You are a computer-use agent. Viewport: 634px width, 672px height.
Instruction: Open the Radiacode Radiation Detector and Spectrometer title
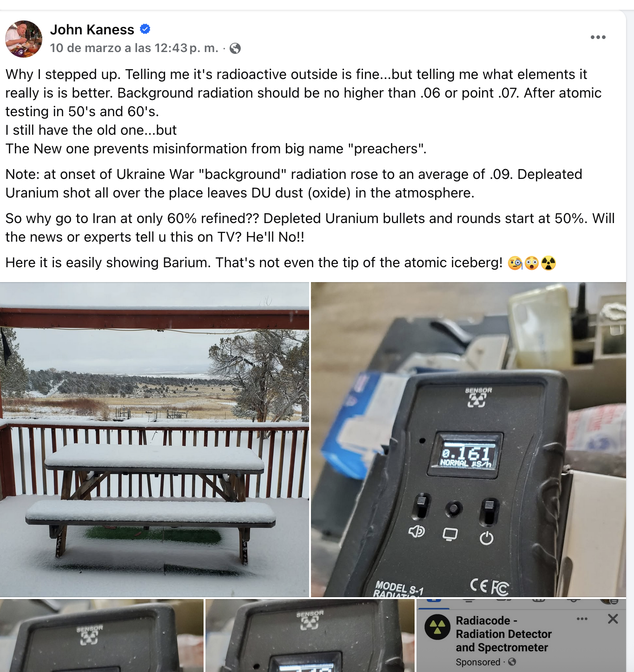click(x=503, y=634)
